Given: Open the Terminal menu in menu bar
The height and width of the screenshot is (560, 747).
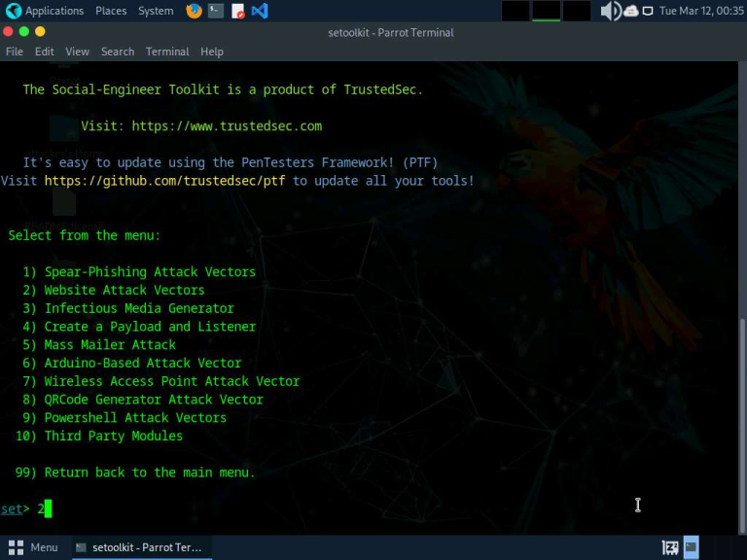Looking at the screenshot, I should tap(167, 52).
